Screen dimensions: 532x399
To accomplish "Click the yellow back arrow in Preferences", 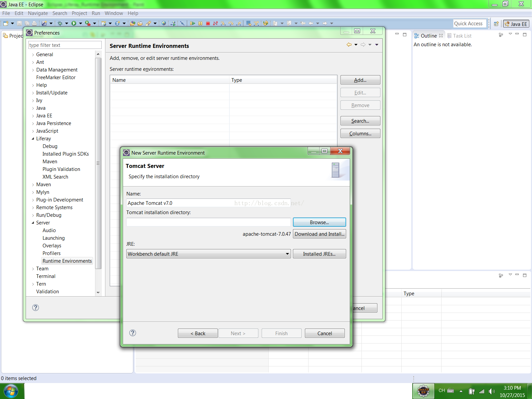I will tap(349, 45).
